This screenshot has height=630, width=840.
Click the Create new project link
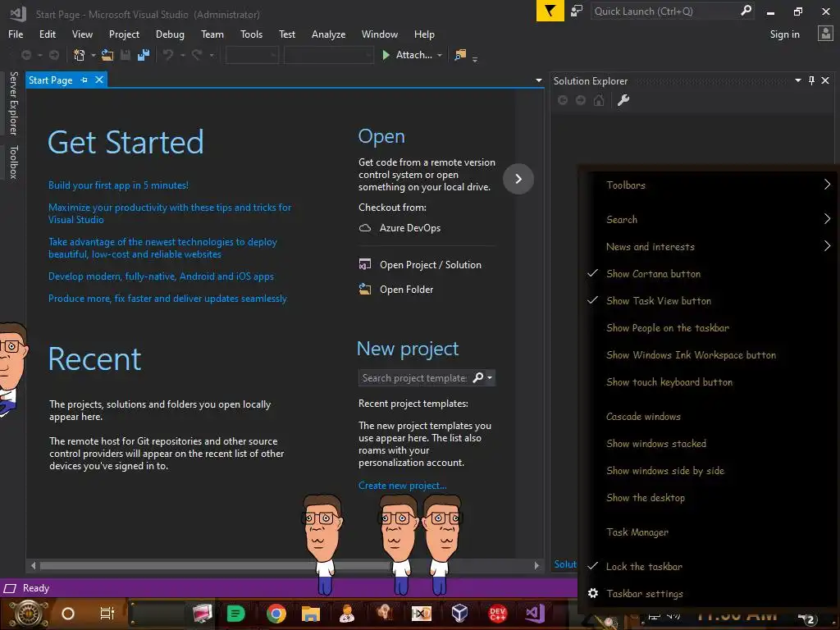[x=402, y=486]
